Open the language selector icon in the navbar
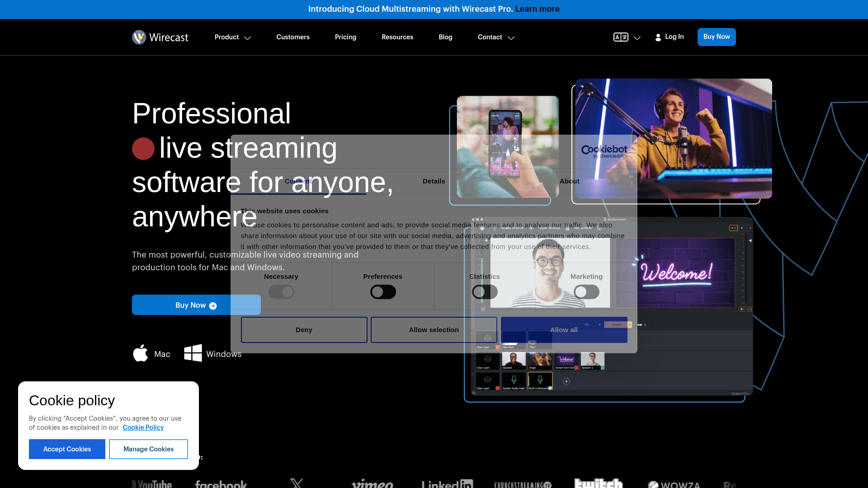The width and height of the screenshot is (868, 488). coord(621,37)
